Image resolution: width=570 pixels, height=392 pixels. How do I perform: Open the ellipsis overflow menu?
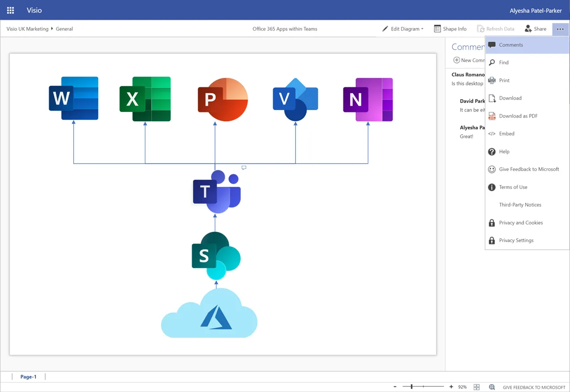(x=560, y=28)
